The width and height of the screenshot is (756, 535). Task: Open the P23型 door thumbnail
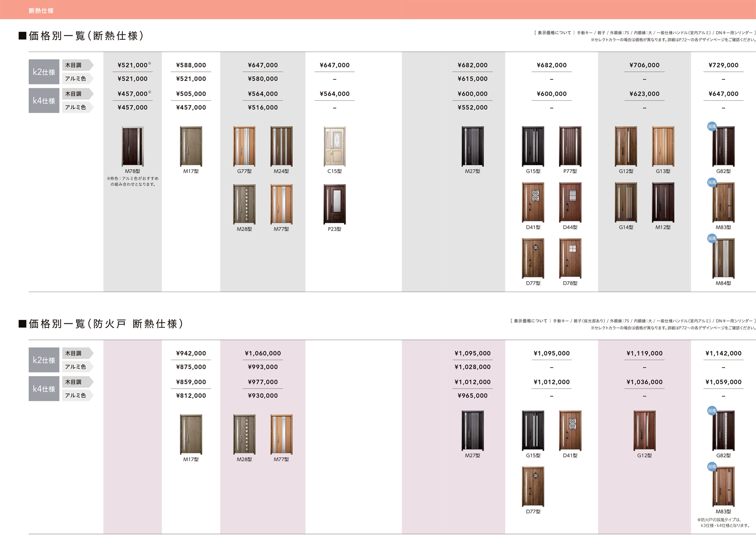(x=335, y=204)
